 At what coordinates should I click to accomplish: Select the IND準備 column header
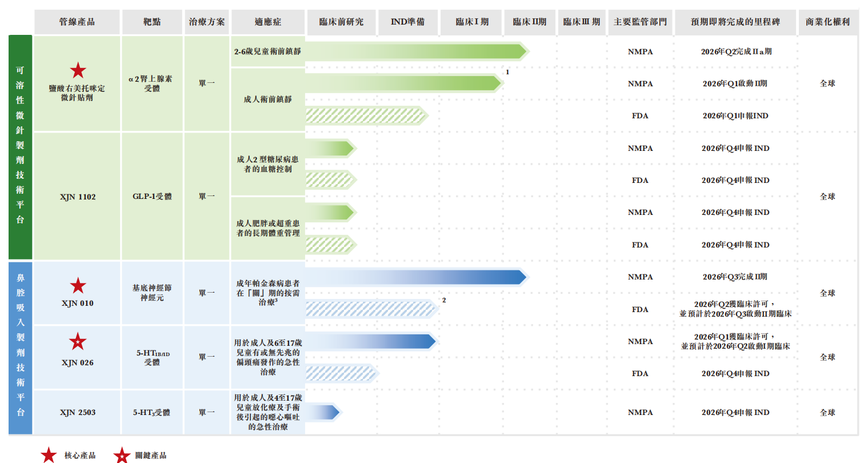[408, 22]
